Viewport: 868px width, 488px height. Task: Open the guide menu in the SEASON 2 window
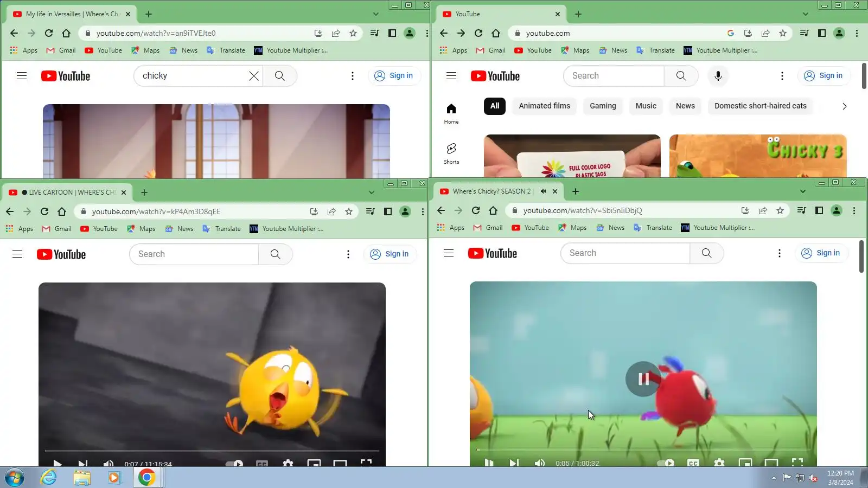pos(449,253)
